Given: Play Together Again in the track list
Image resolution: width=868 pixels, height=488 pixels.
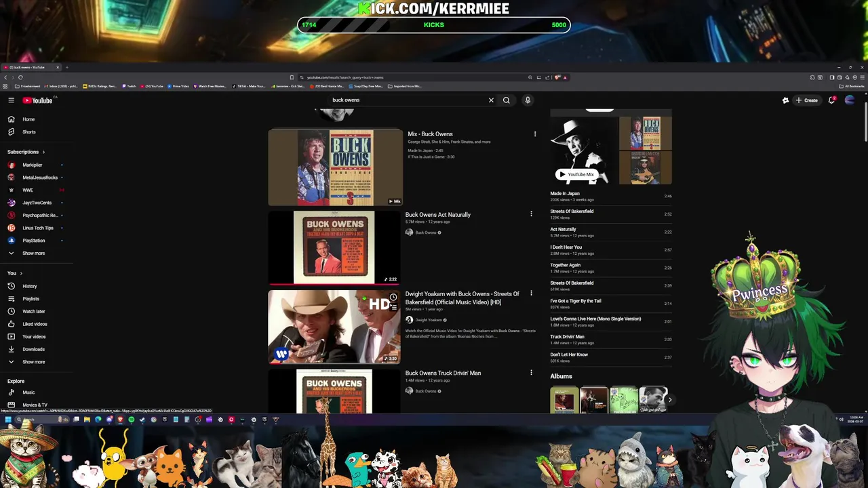Looking at the screenshot, I should [x=611, y=268].
